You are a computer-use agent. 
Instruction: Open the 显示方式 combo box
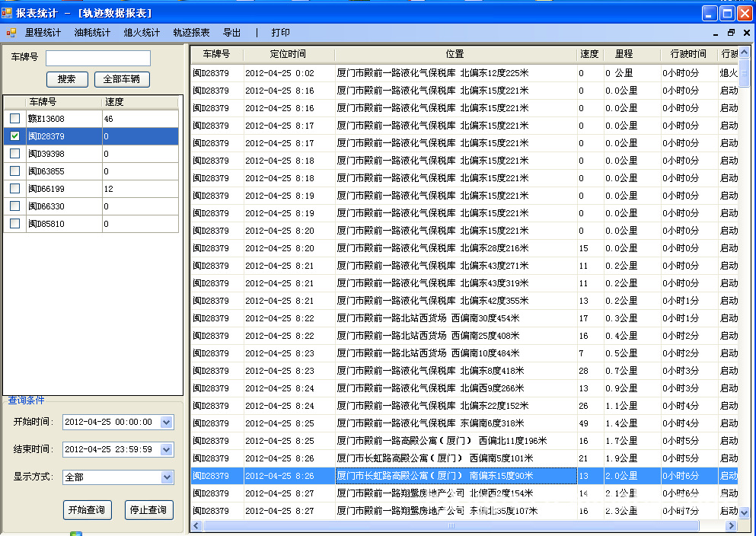click(167, 477)
